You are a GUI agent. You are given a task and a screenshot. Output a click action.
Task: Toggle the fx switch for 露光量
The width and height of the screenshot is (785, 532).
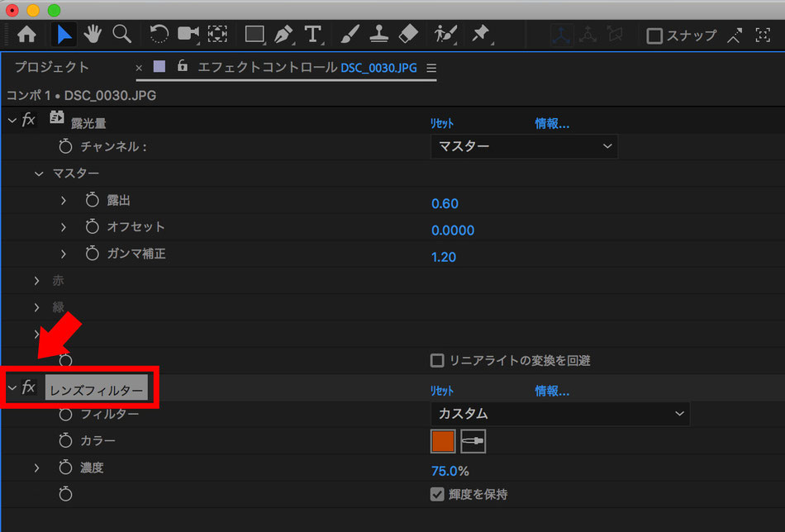click(x=29, y=120)
